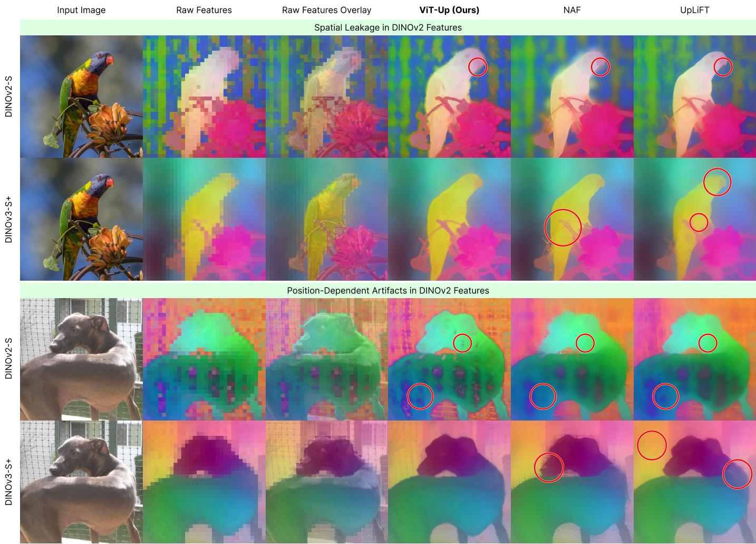The height and width of the screenshot is (544, 756).
Task: Choose dog NAF result for DINOv2-S
Action: (572, 359)
